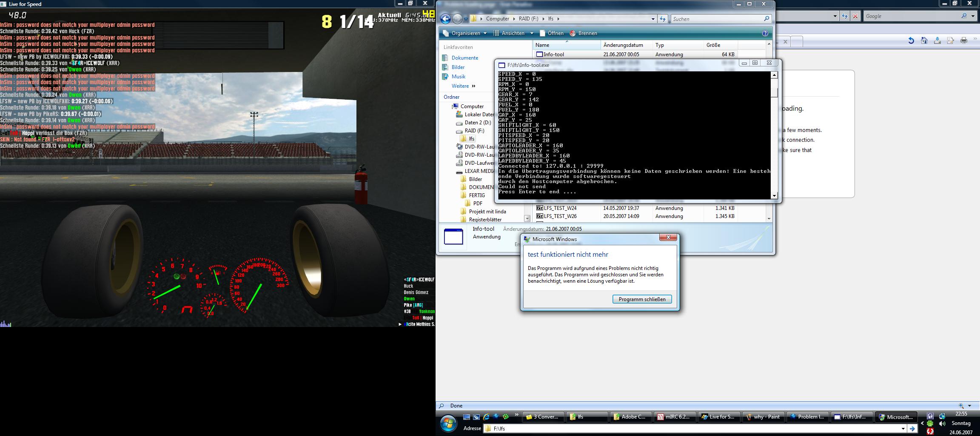Click the Explorer forward arrow button

457,19
